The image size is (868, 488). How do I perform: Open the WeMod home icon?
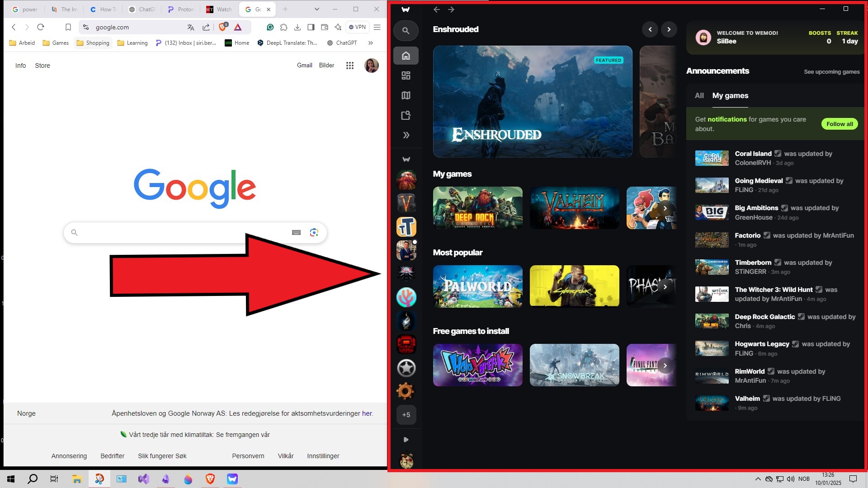[406, 56]
